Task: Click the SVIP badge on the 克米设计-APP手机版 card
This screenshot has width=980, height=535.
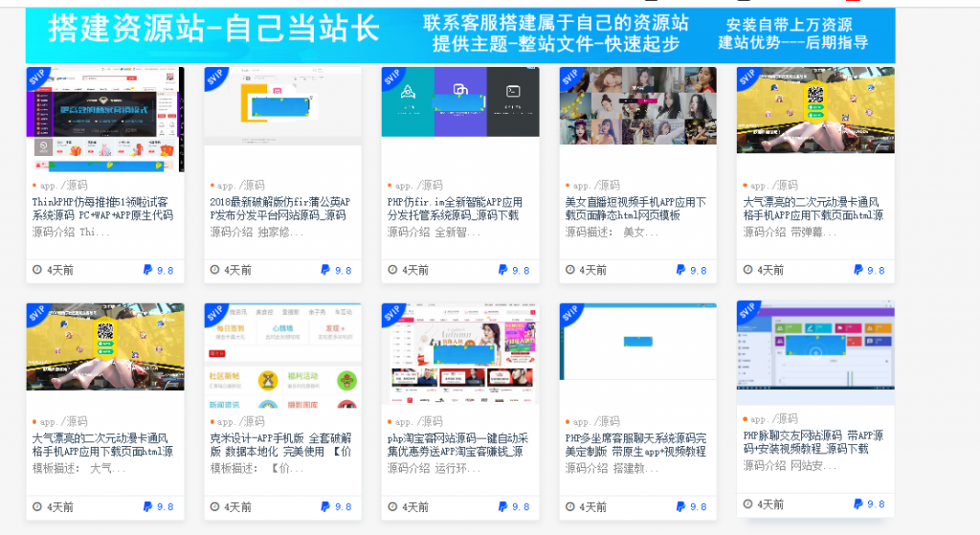Action: click(214, 313)
